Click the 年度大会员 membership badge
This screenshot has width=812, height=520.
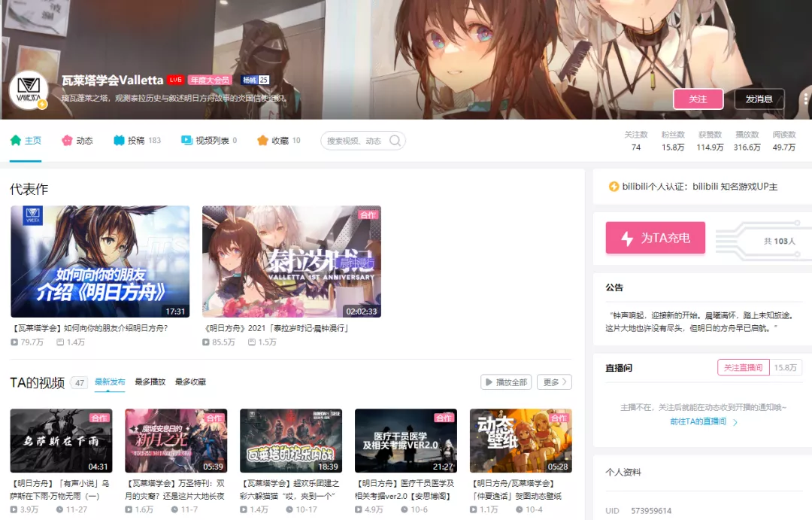coord(209,80)
